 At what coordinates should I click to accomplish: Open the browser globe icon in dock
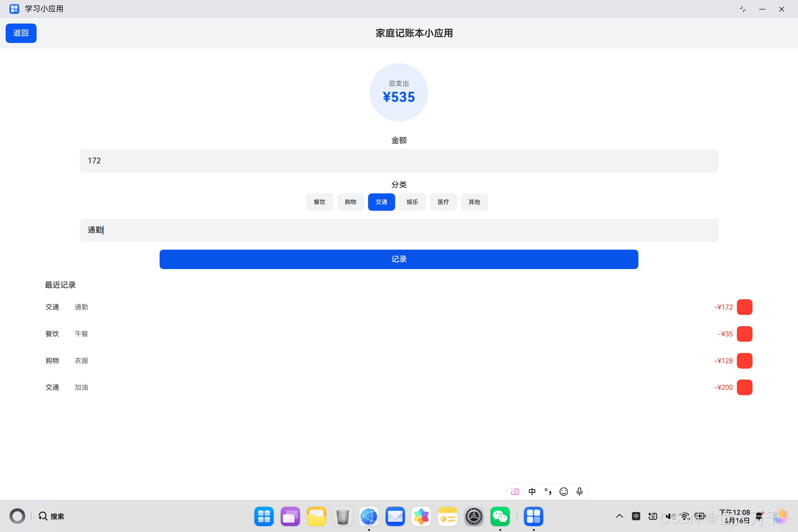369,516
